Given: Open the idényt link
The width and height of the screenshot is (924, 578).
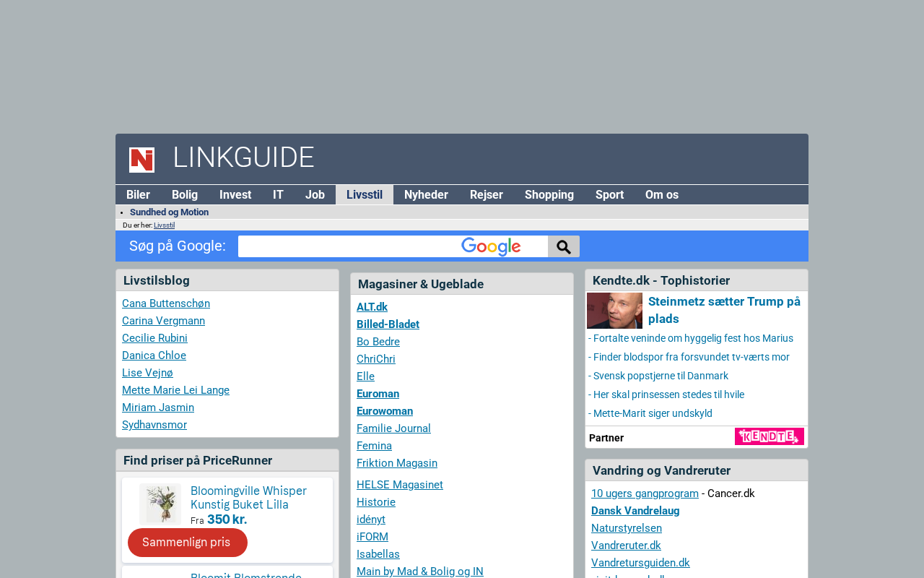Looking at the screenshot, I should click(371, 519).
